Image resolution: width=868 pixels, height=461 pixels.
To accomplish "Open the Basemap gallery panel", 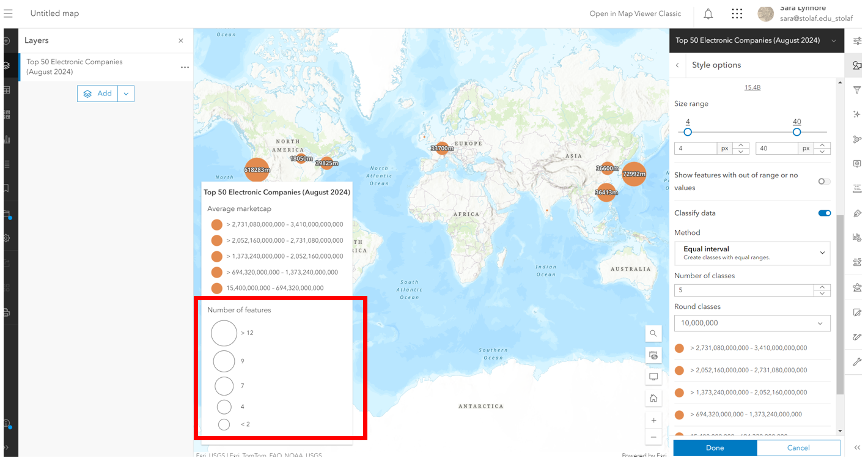I will pos(9,114).
